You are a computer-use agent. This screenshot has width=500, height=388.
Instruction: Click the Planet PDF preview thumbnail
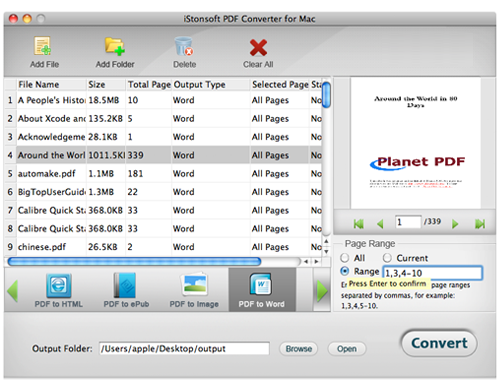[416, 143]
